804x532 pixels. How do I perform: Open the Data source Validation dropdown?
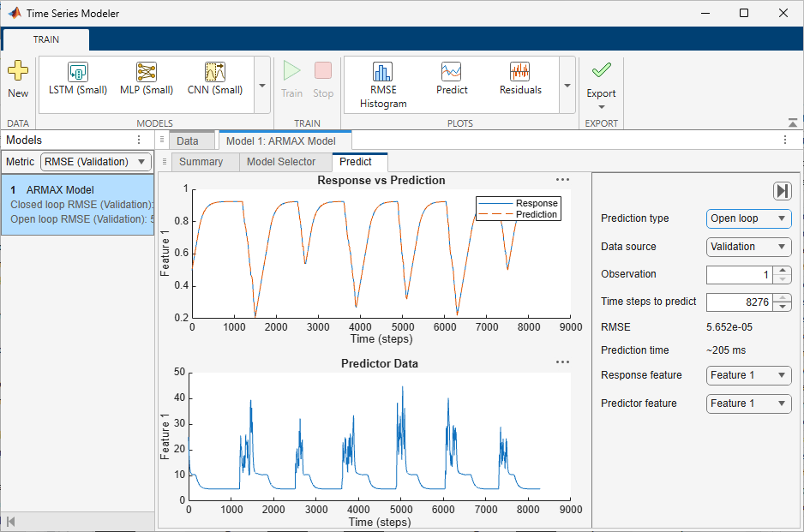coord(748,247)
